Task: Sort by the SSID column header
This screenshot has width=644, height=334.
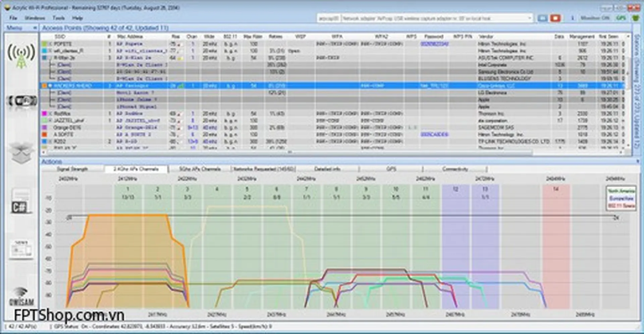Action: coord(60,37)
